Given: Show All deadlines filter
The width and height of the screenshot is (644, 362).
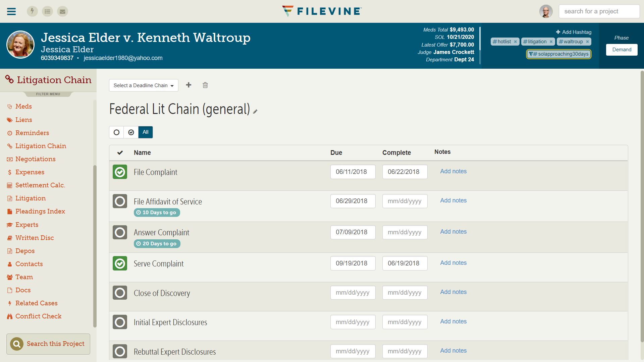Looking at the screenshot, I should coord(146,132).
